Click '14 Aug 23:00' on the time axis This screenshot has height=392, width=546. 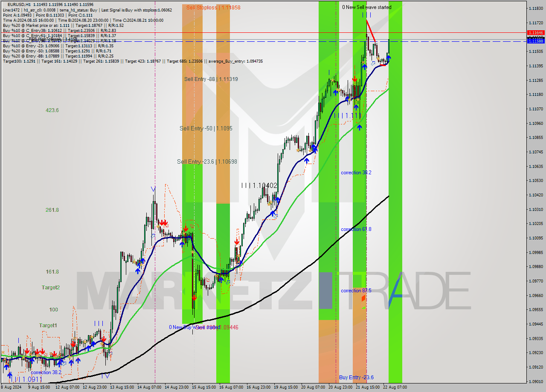(176, 387)
